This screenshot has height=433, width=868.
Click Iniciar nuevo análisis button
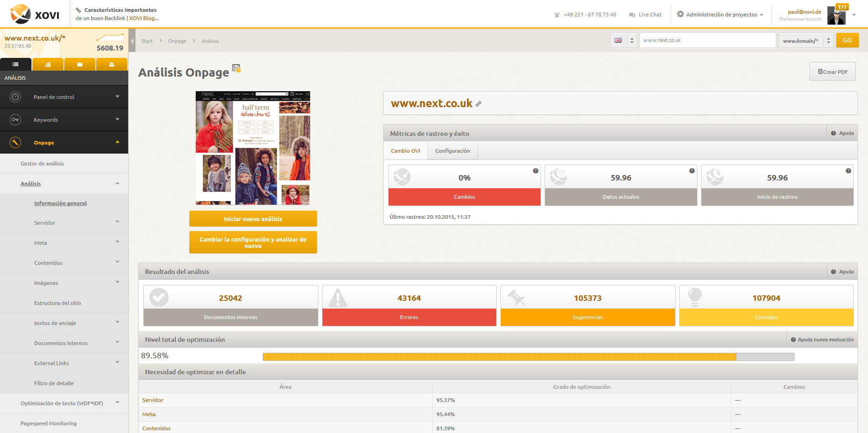click(x=253, y=219)
